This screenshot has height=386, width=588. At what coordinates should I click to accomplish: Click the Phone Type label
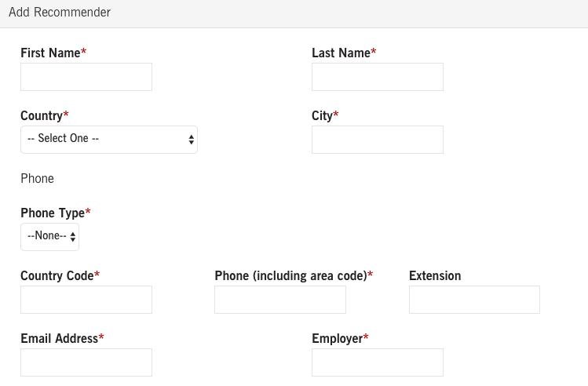click(53, 213)
